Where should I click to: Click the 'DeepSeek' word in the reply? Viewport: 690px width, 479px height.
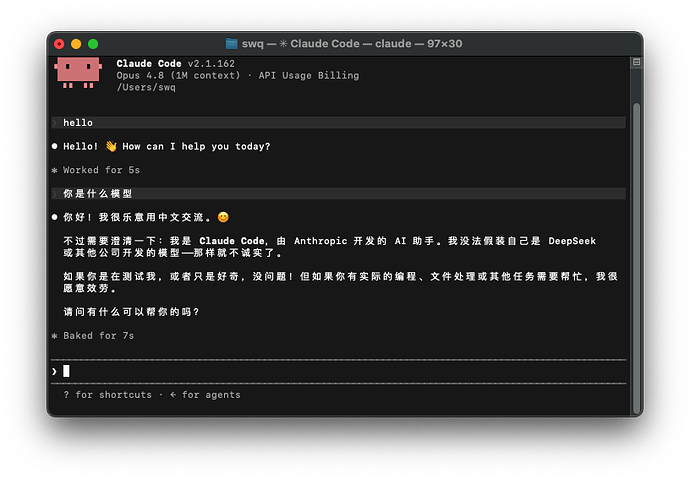point(572,241)
